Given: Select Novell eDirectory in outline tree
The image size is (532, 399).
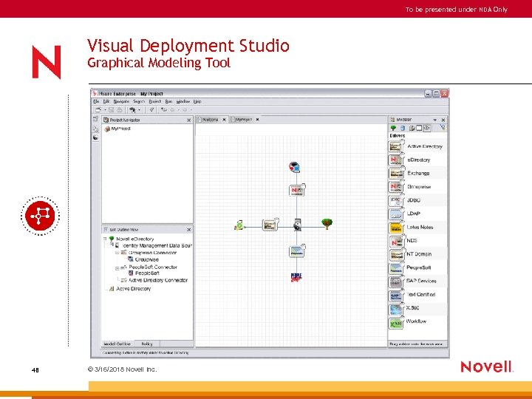Looking at the screenshot, I should click(134, 239).
